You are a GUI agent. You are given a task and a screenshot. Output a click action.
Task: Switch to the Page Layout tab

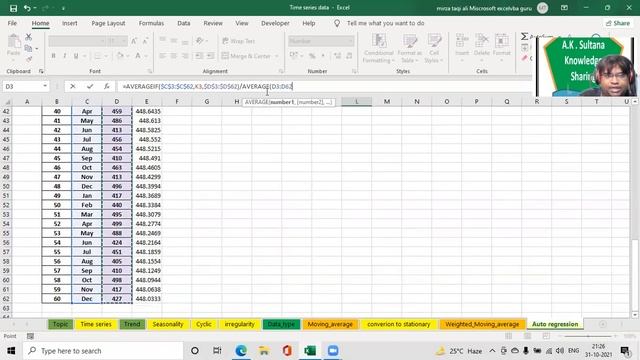pos(108,23)
